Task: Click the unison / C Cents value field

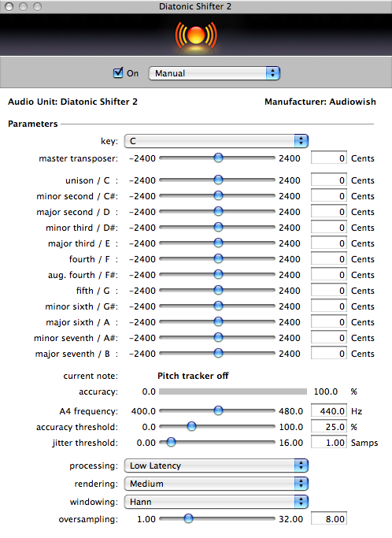Action: pos(329,180)
